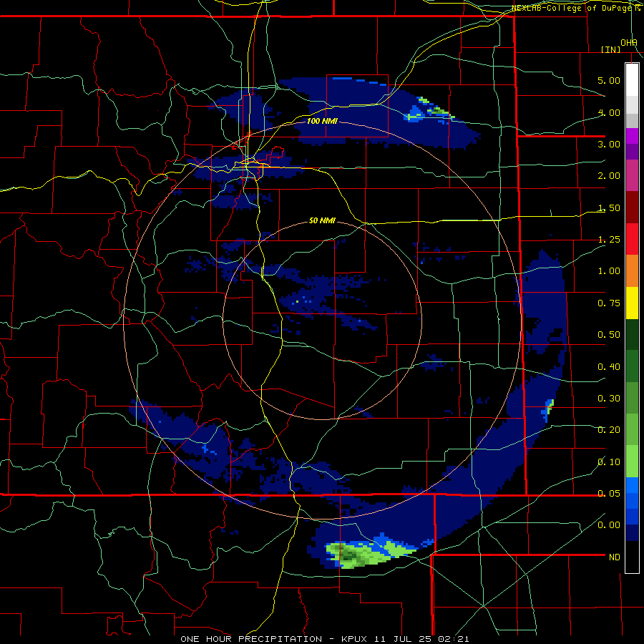Click the NEXLAB-College of DuPage credit text
Viewport: 644px width, 644px height.
click(x=577, y=8)
